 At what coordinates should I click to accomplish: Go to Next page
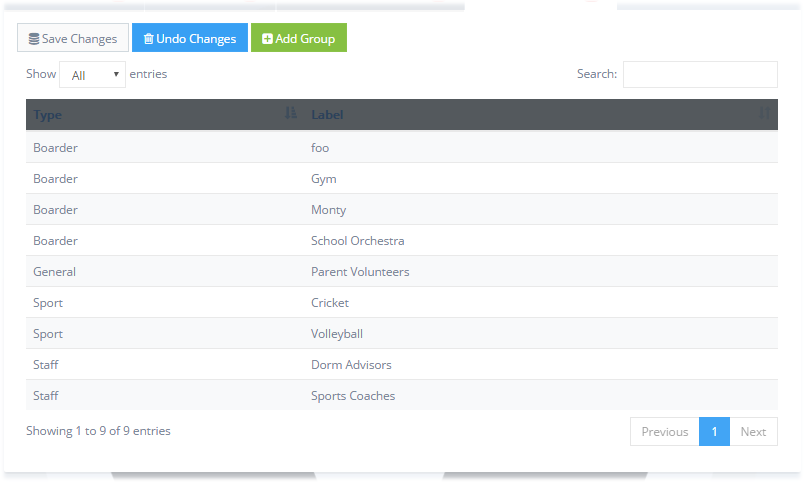click(x=753, y=432)
